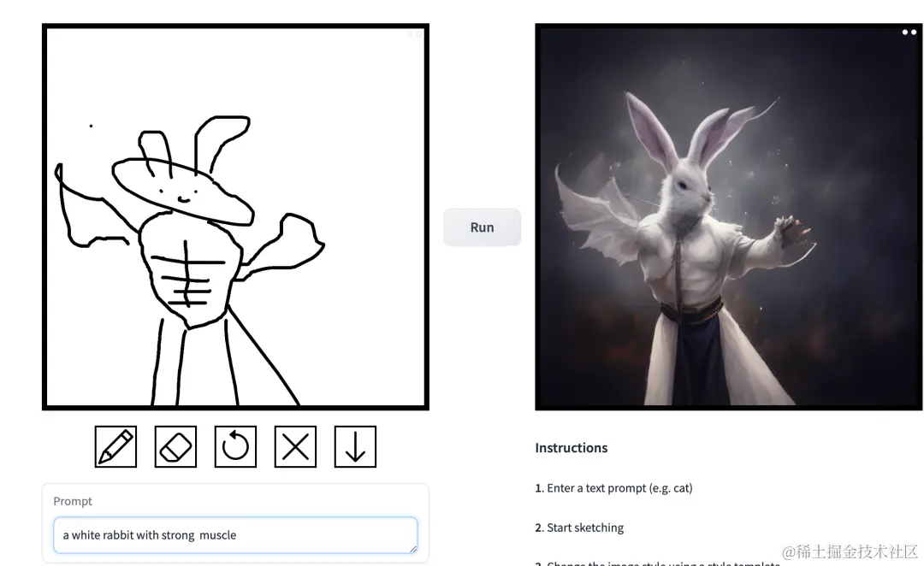The width and height of the screenshot is (924, 566).
Task: Click instruction 1 about entering a text prompt
Action: point(613,487)
